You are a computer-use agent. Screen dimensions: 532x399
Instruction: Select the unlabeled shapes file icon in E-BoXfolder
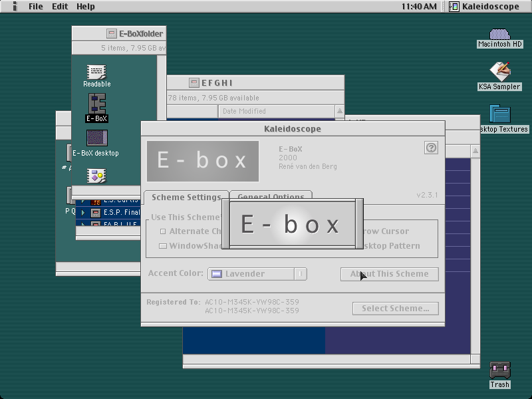96,176
